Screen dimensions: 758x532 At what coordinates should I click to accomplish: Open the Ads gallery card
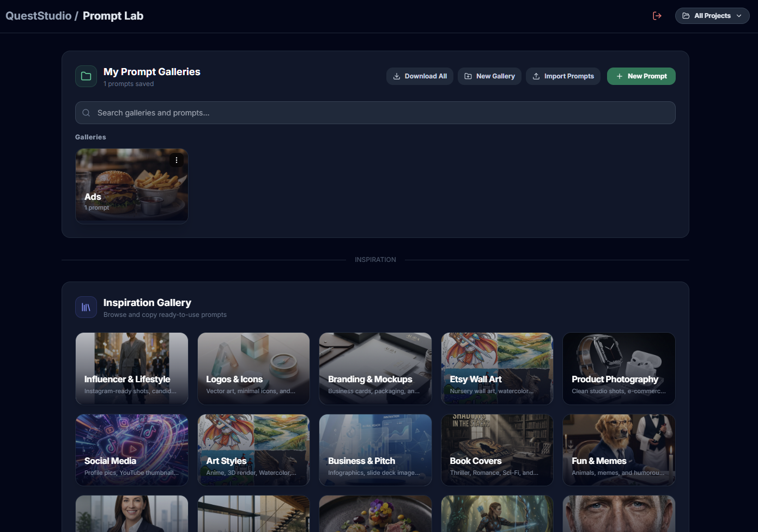pos(132,186)
